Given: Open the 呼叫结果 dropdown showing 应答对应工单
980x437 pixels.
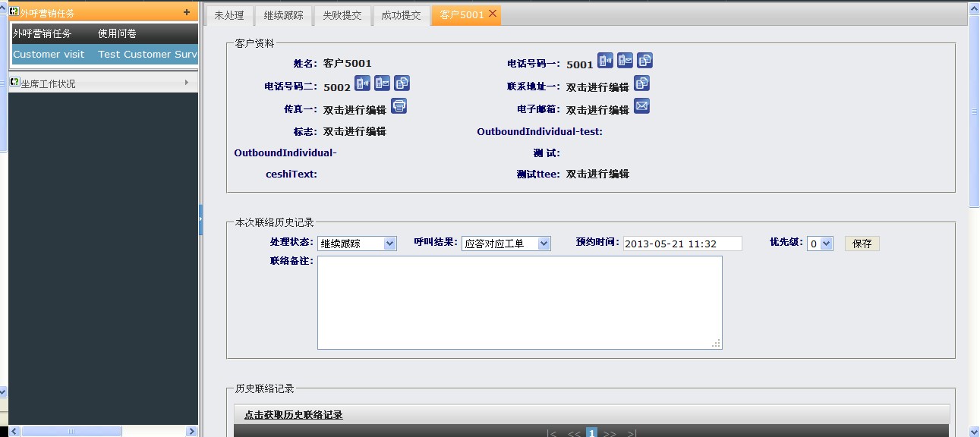Looking at the screenshot, I should coord(506,244).
